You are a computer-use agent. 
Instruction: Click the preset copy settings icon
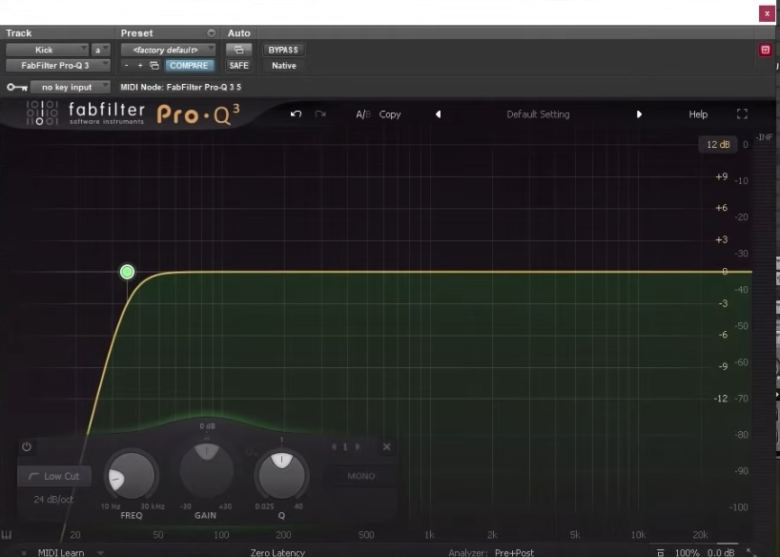coord(154,66)
